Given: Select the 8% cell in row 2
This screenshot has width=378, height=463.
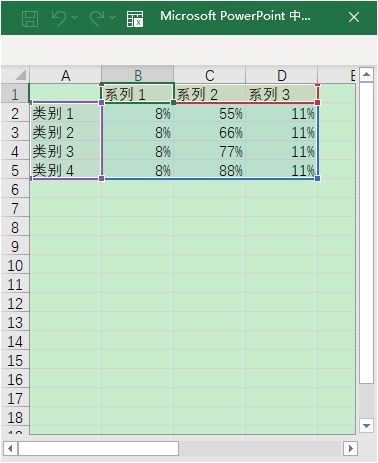Looking at the screenshot, I should (138, 113).
